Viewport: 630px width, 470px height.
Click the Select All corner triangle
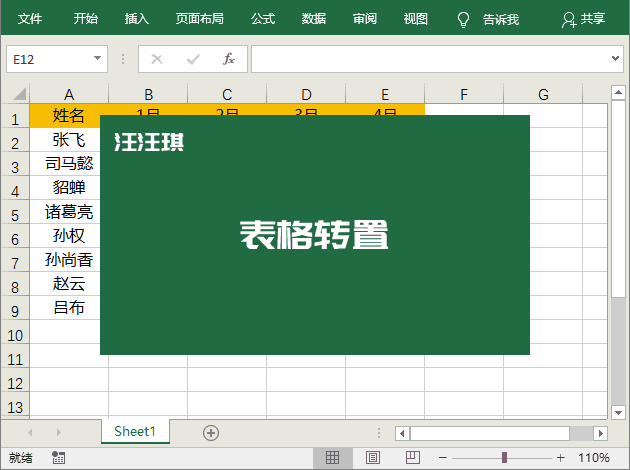[19, 94]
